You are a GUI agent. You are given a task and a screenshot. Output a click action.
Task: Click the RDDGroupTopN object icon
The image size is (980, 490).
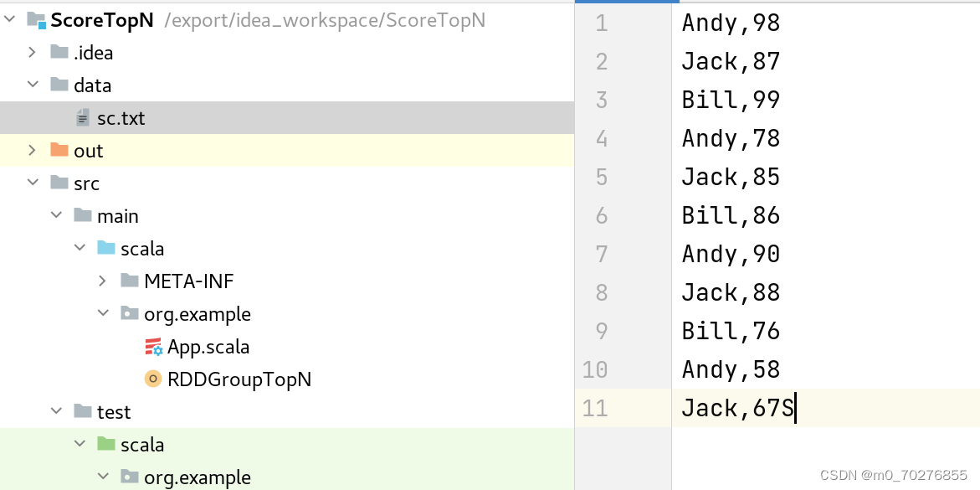(153, 379)
